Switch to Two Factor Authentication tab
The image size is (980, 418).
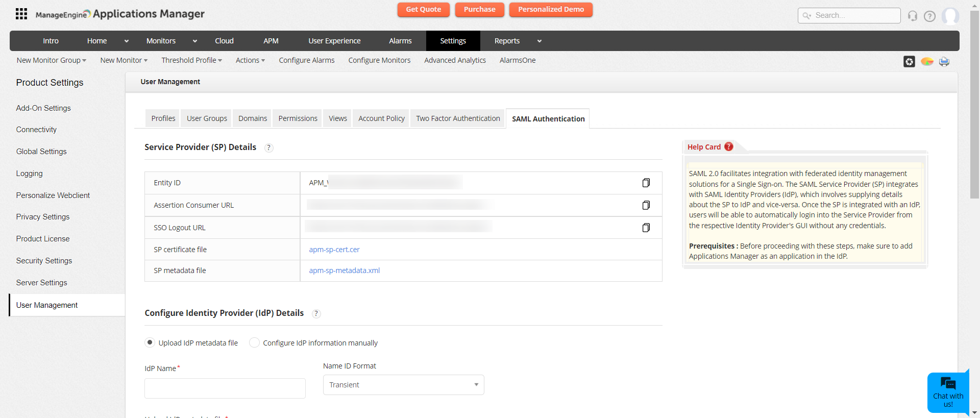tap(458, 118)
